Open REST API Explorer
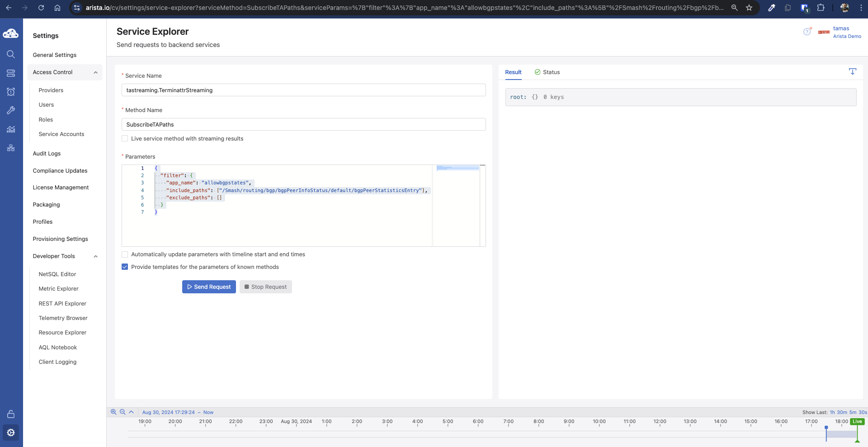The height and width of the screenshot is (447, 868). [62, 304]
